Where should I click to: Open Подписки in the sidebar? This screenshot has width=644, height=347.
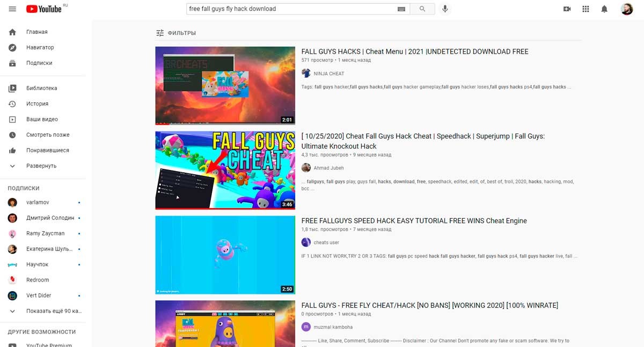pyautogui.click(x=39, y=63)
